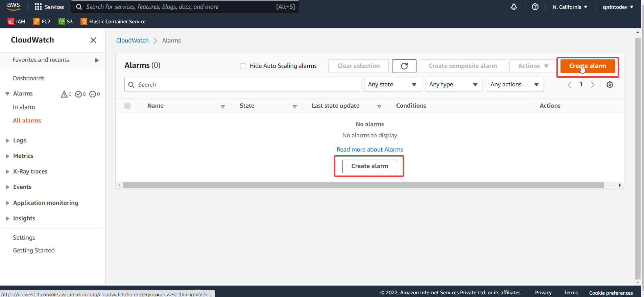Expand the Events section
The height and width of the screenshot is (297, 644).
(7, 187)
